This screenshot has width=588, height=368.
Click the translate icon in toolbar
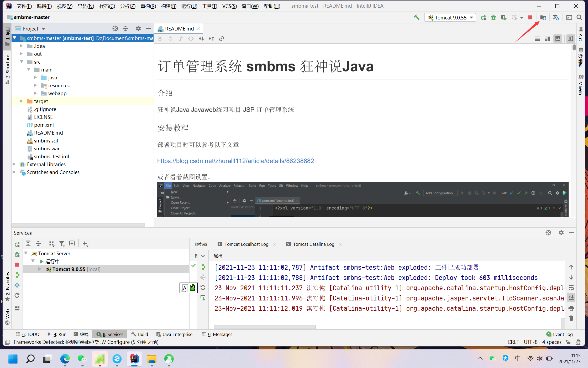tap(556, 17)
